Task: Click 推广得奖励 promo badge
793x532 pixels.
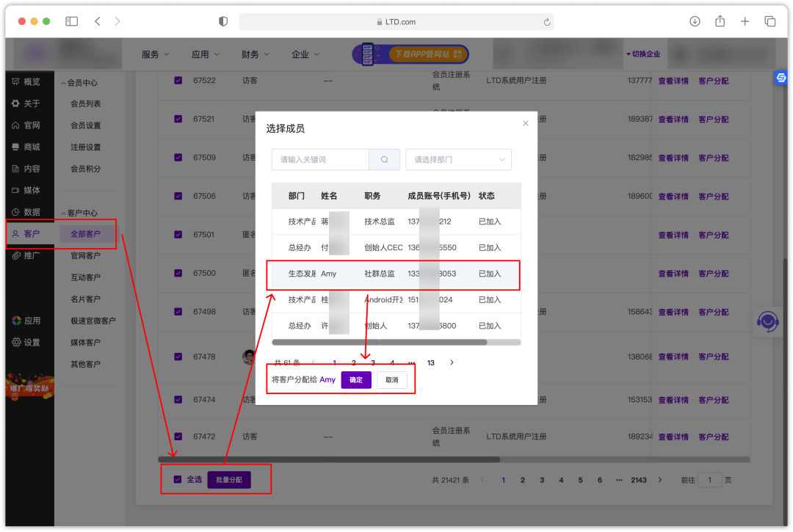Action: 30,387
